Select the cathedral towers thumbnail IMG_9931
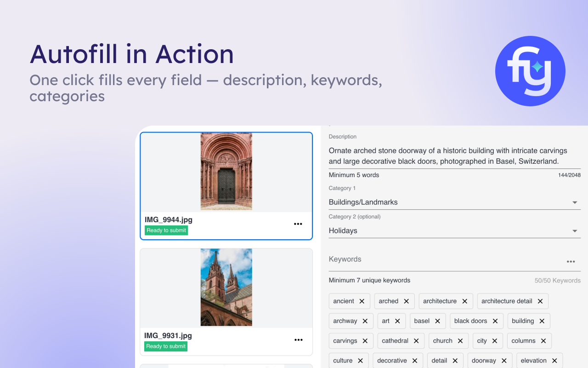Image resolution: width=588 pixels, height=368 pixels. (226, 287)
